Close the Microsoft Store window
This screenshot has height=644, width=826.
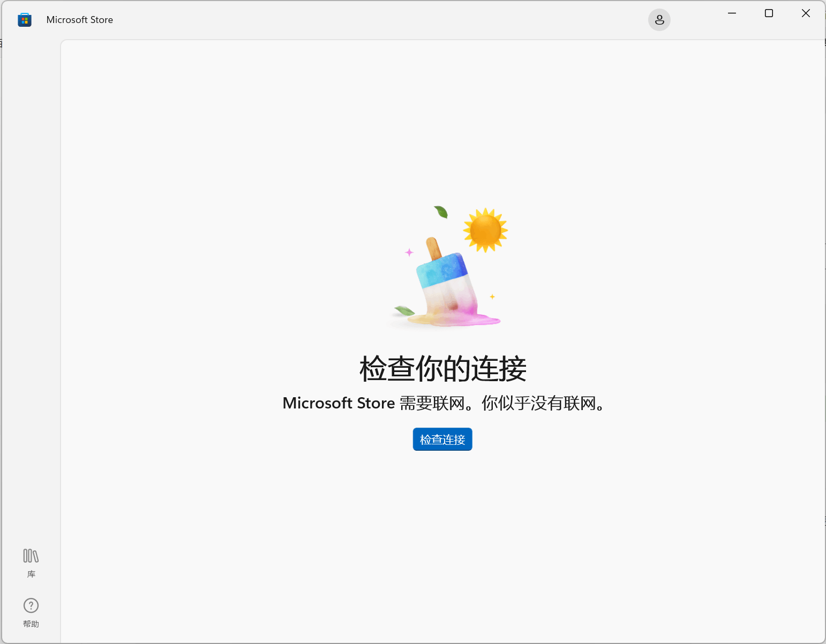tap(806, 13)
